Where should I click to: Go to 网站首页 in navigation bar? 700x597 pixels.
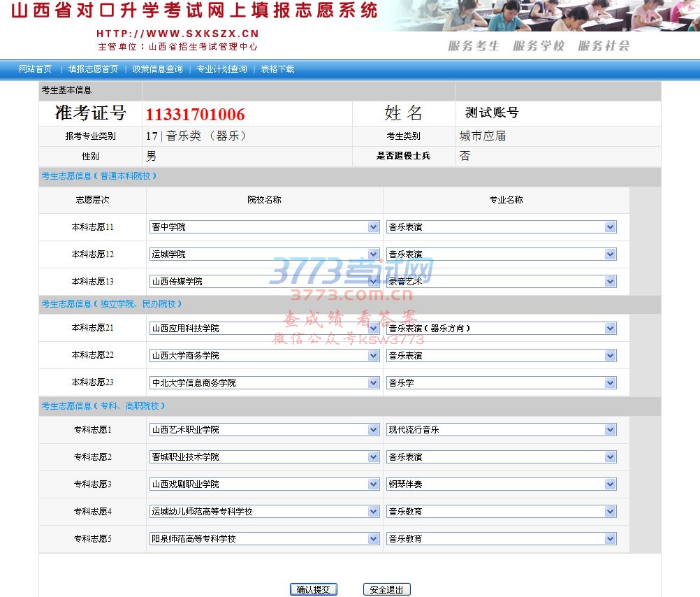click(35, 69)
